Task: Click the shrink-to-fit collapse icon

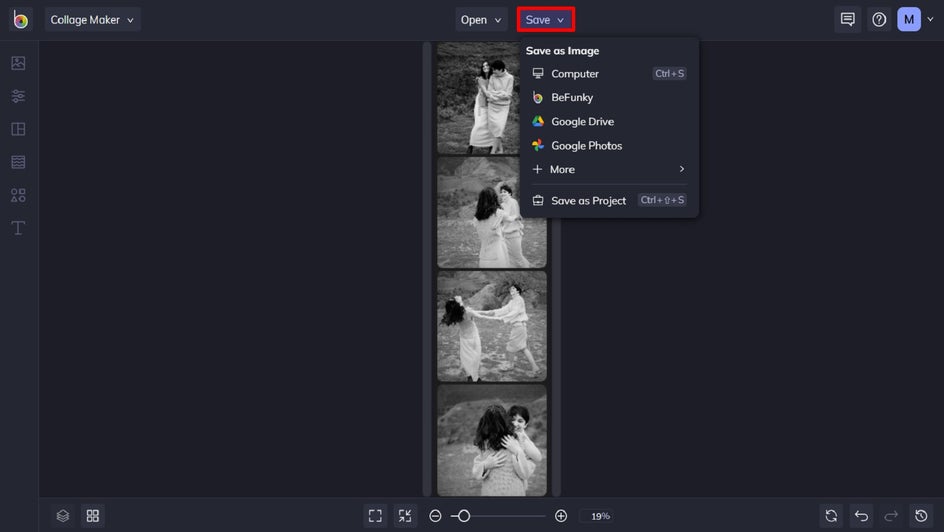Action: click(405, 516)
